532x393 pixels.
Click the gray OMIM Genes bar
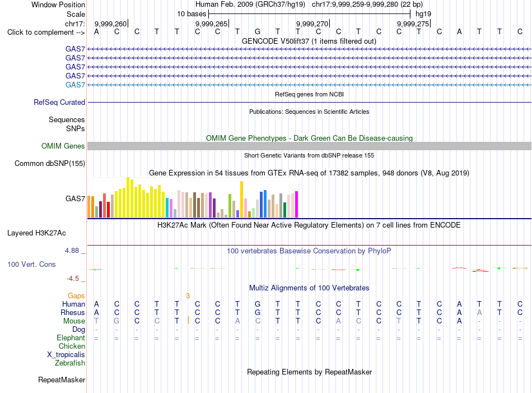309,146
